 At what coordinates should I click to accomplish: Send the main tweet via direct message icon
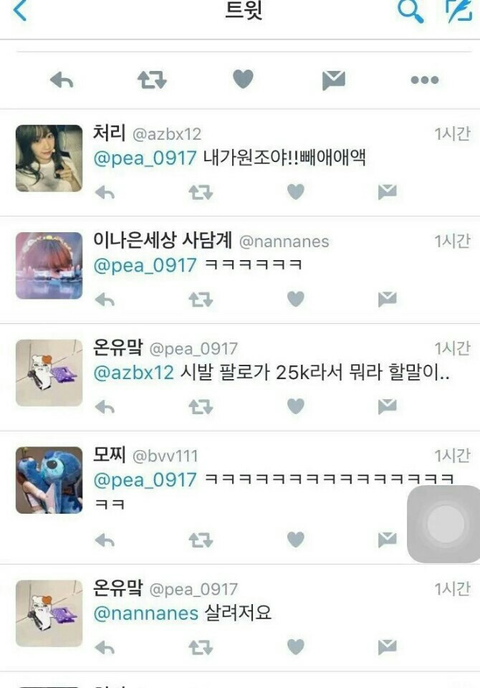tap(333, 80)
